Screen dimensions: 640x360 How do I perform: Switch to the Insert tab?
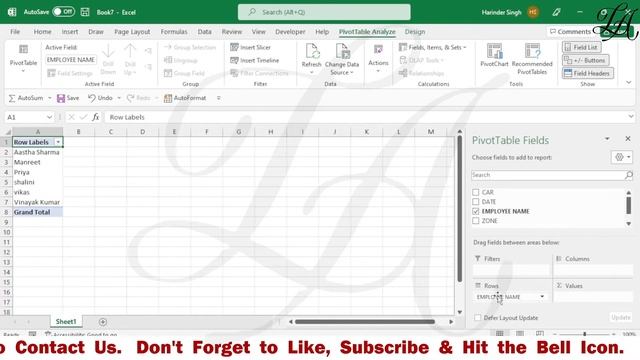pyautogui.click(x=70, y=31)
